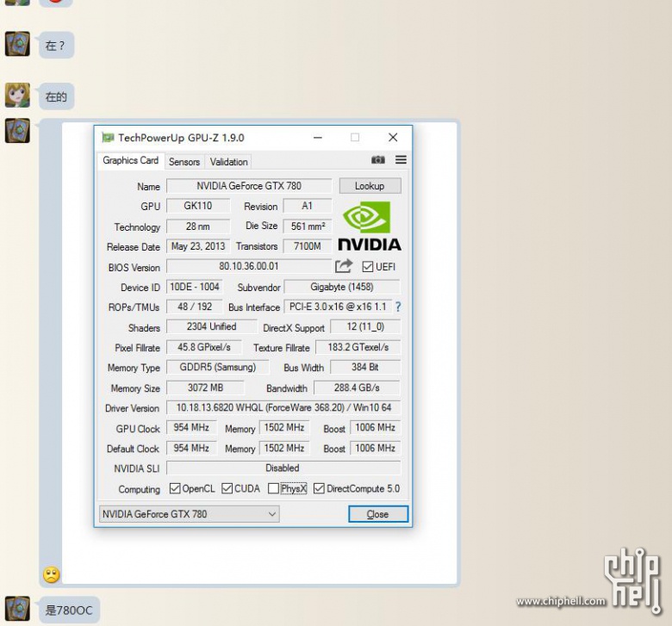Click the frowning emoji in chat
Viewport: 672px width, 626px height.
pos(52,574)
